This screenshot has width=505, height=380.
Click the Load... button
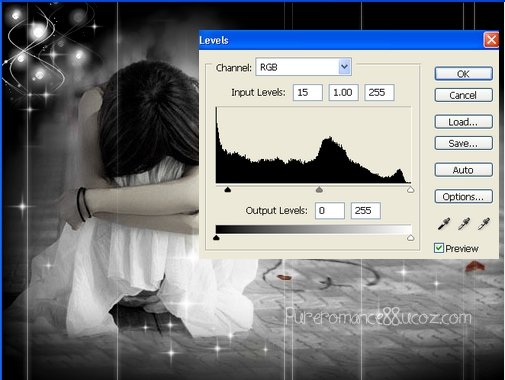[463, 122]
